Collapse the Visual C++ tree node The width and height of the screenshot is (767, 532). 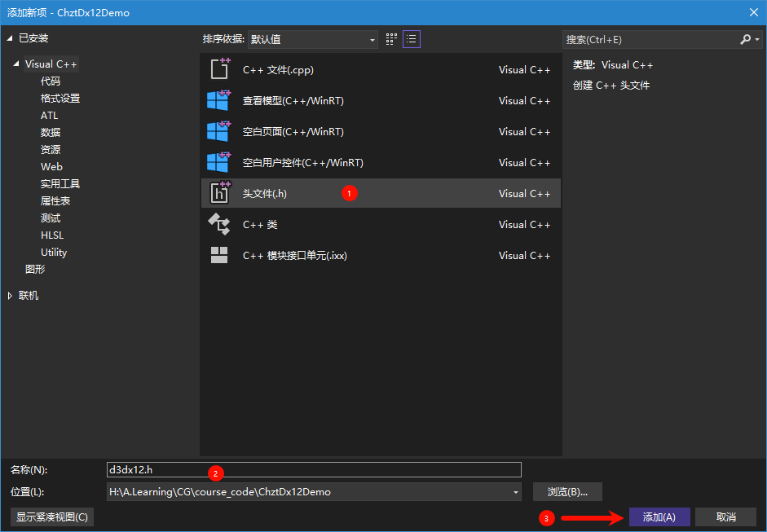(x=16, y=64)
